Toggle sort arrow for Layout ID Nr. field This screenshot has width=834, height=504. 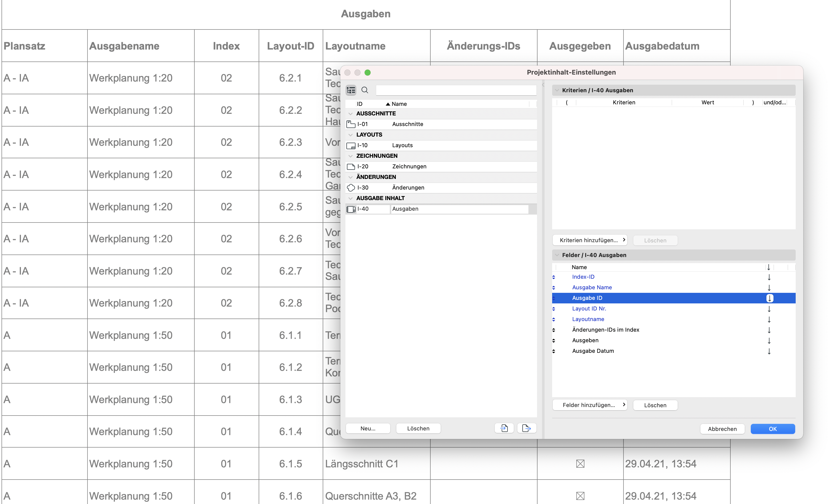[x=769, y=309]
